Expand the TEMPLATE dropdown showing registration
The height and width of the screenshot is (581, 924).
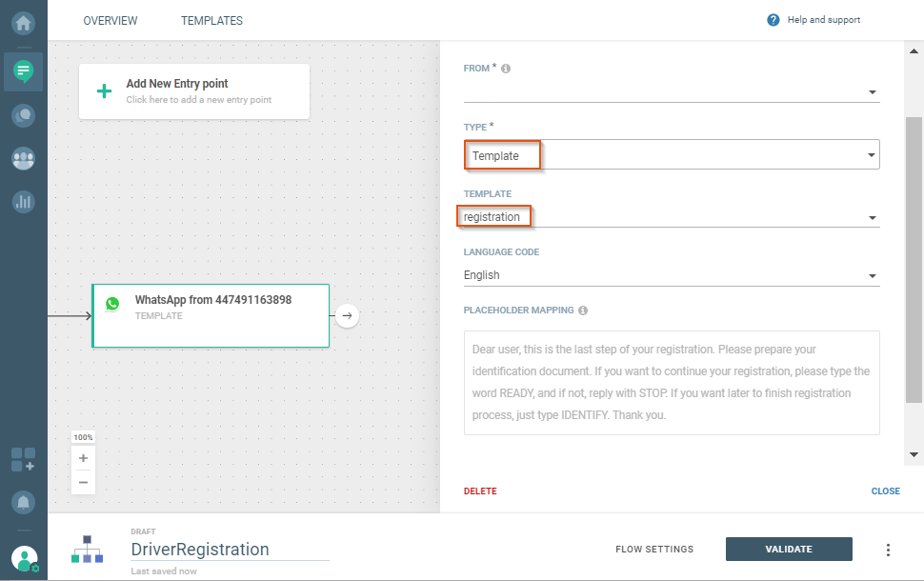click(671, 217)
